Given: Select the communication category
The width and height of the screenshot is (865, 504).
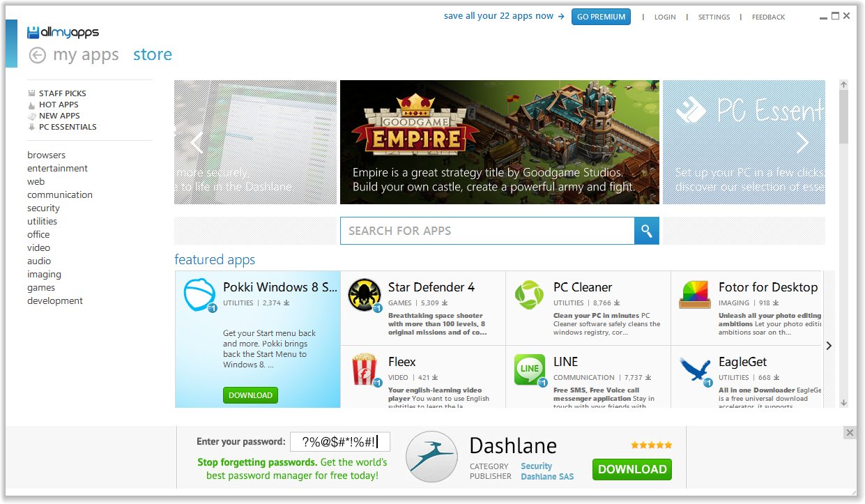Looking at the screenshot, I should (x=60, y=194).
